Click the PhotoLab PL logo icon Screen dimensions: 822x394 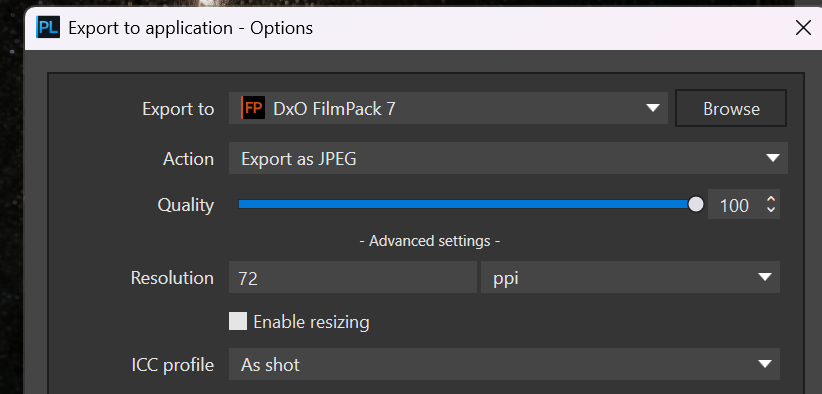tap(48, 27)
